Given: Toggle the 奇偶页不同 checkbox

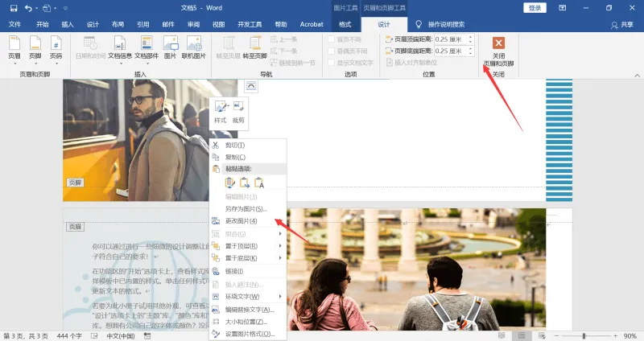Looking at the screenshot, I should (x=332, y=51).
